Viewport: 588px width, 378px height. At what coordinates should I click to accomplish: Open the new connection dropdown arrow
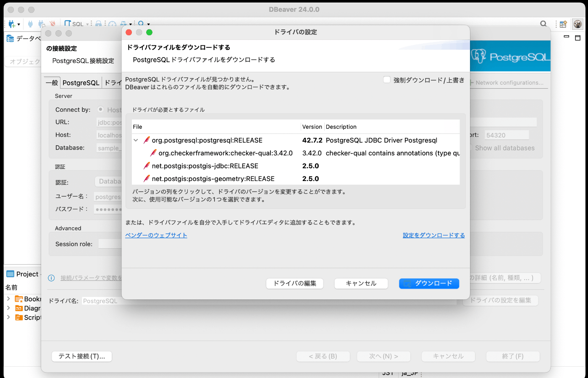click(x=18, y=24)
